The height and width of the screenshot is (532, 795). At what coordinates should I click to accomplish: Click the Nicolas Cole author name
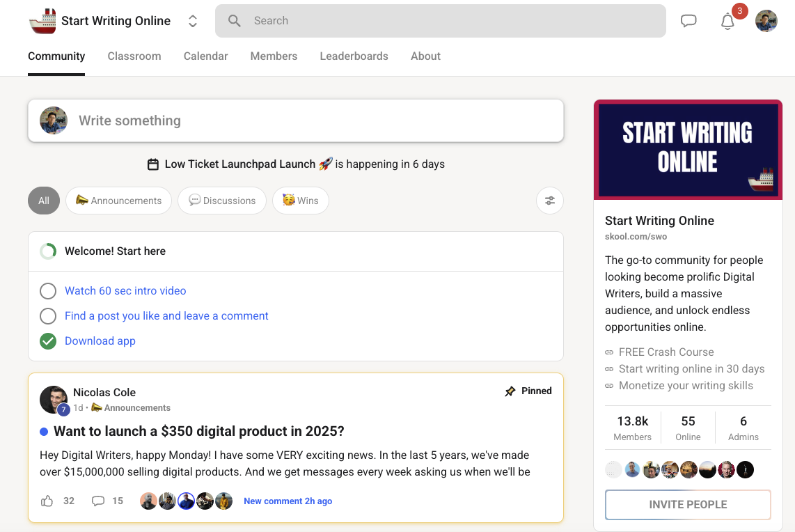[x=104, y=393]
